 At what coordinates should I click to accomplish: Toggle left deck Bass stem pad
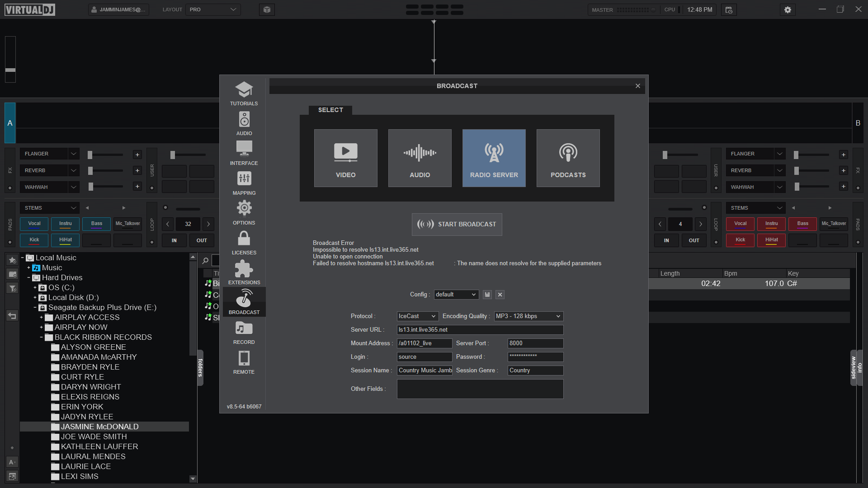point(96,224)
